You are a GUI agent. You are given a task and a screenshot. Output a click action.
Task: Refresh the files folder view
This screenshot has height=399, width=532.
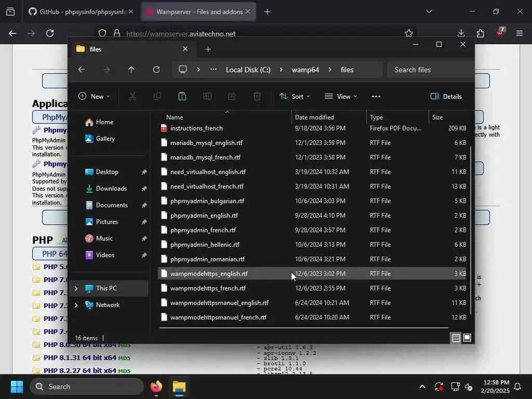(x=156, y=70)
